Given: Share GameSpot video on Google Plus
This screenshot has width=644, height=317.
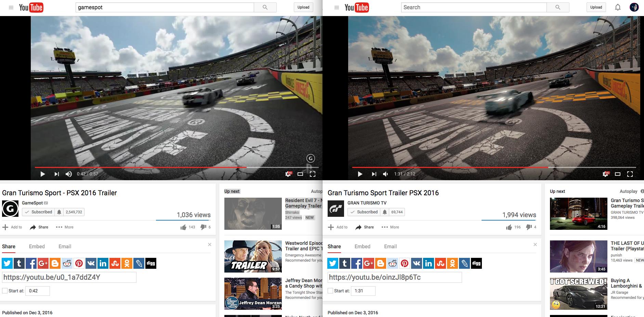Looking at the screenshot, I should pyautogui.click(x=43, y=263).
